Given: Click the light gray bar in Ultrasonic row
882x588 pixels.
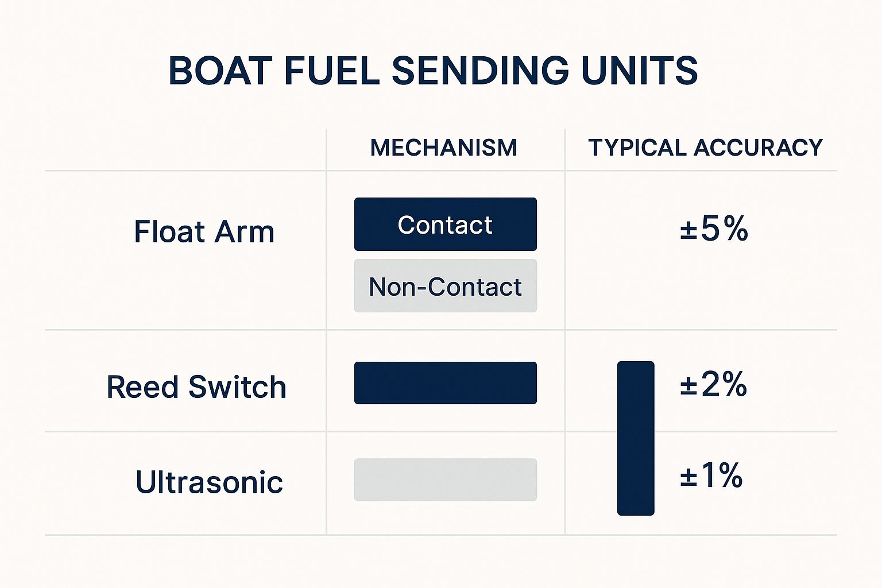Looking at the screenshot, I should pos(445,479).
